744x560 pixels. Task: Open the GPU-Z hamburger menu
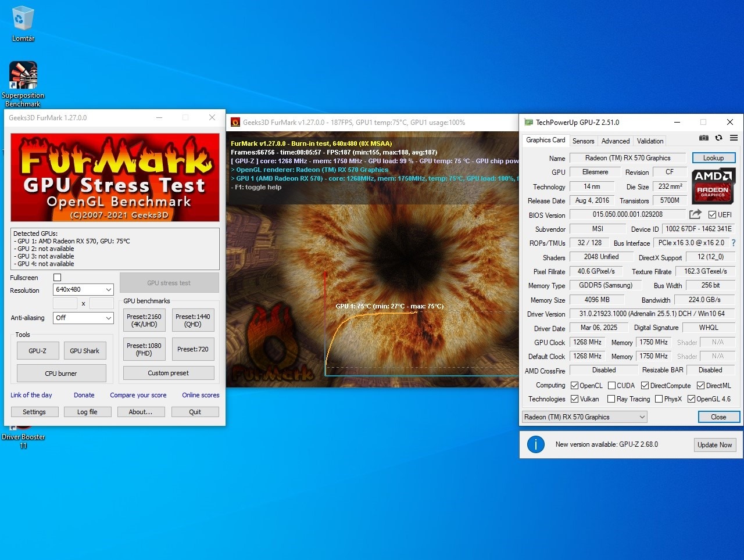point(734,138)
